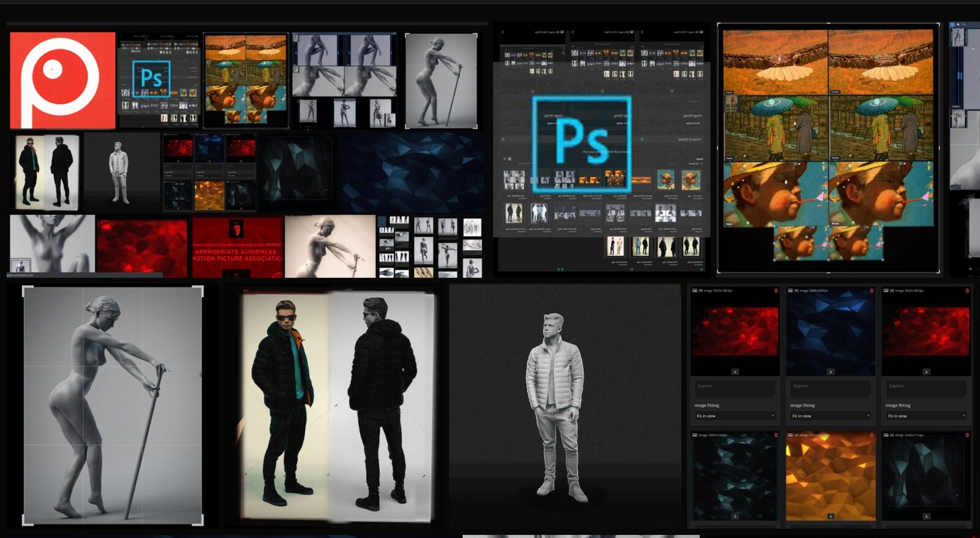Select the small polygon cards screenshot thumbnail
Viewport: 980px width, 538px height.
(x=209, y=172)
